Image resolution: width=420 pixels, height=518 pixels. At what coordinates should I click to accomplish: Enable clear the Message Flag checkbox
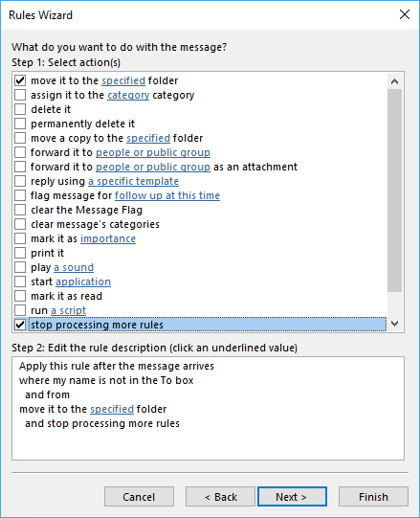coord(20,210)
